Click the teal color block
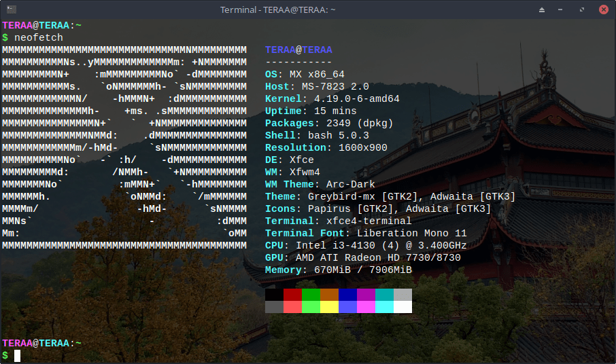Image resolution: width=616 pixels, height=364 pixels. (385, 295)
